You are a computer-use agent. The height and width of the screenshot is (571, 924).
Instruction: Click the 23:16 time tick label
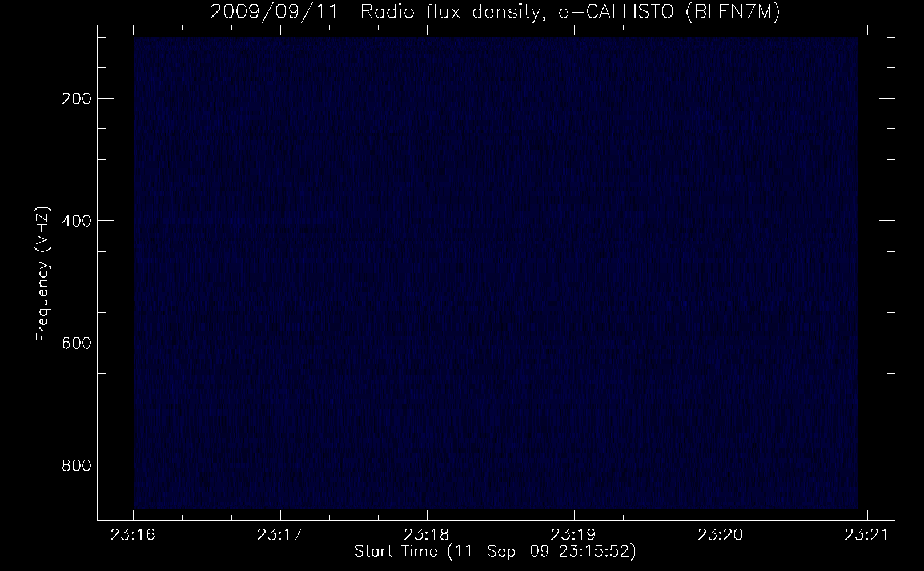coord(134,535)
